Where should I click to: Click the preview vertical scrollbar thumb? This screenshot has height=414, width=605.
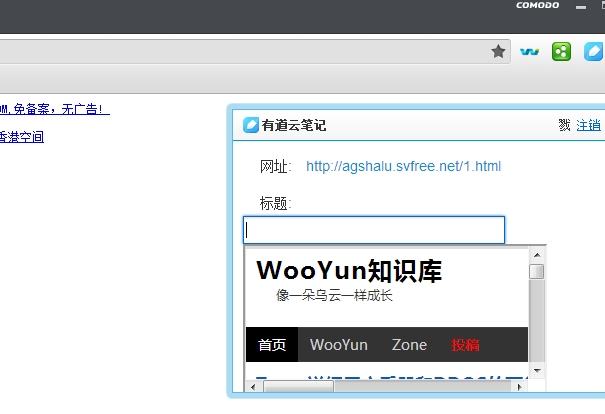point(537,271)
